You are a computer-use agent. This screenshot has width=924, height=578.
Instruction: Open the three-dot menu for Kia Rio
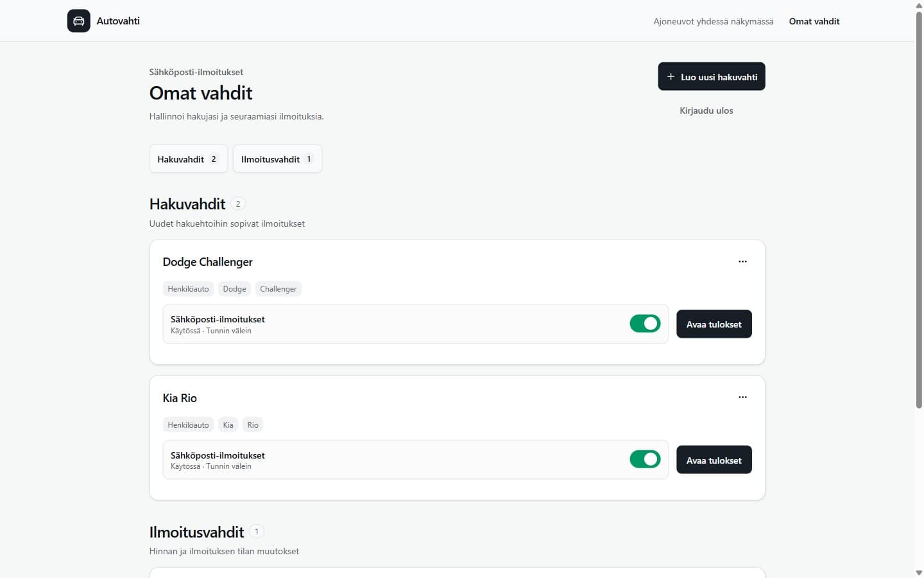[x=742, y=397]
